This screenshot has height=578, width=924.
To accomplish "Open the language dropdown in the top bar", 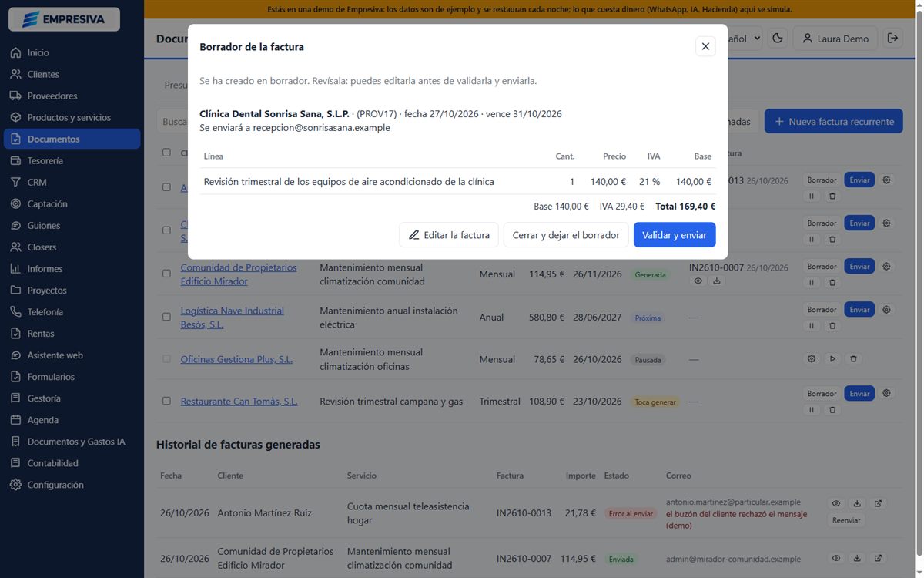I will (745, 38).
